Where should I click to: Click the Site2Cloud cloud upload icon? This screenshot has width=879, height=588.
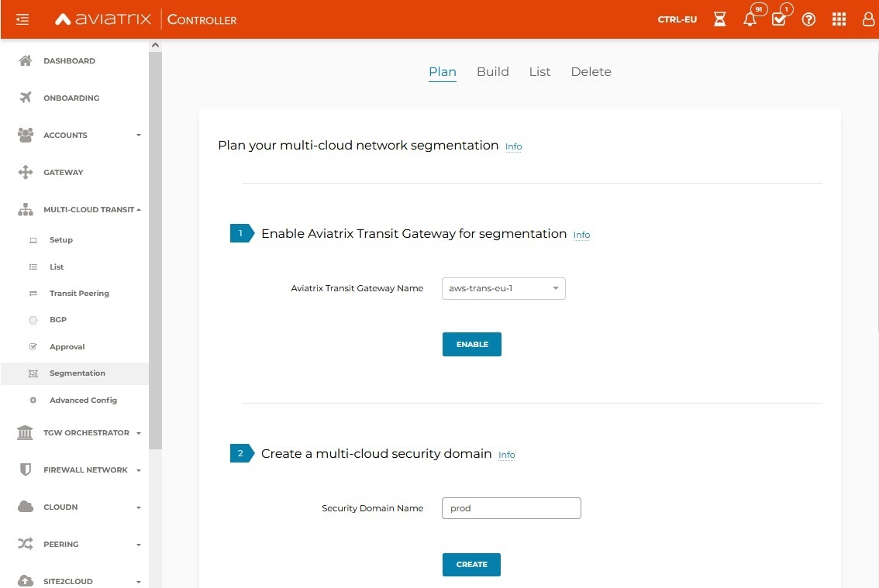pyautogui.click(x=26, y=581)
